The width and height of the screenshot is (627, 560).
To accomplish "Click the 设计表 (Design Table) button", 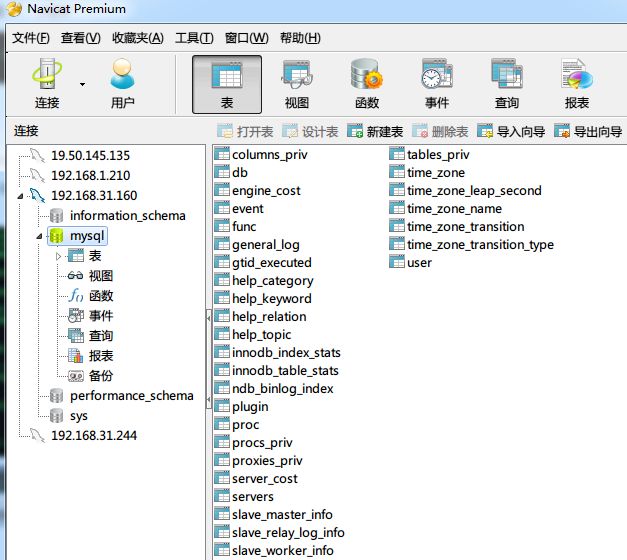I will point(310,131).
